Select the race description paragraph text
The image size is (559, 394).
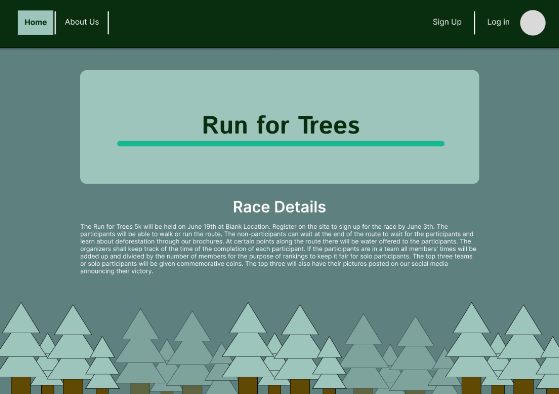[278, 249]
